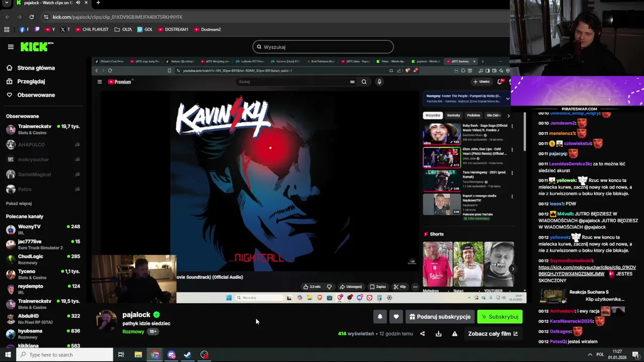Click Zobacz cały film button
Screen dimensions: 644x362
(x=493, y=334)
